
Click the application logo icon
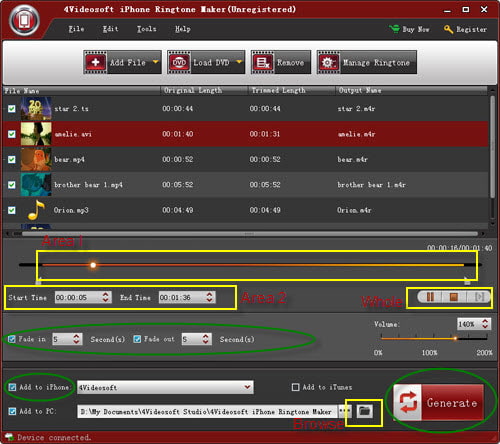coord(24,21)
